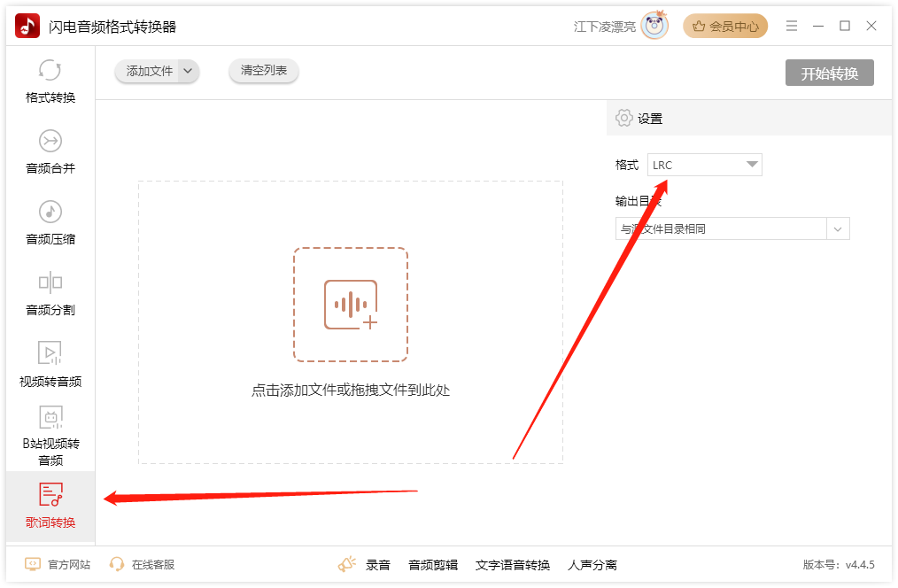Screen dimensions: 898x588
Task: Select the 音频分割 audio split tool
Action: [50, 283]
